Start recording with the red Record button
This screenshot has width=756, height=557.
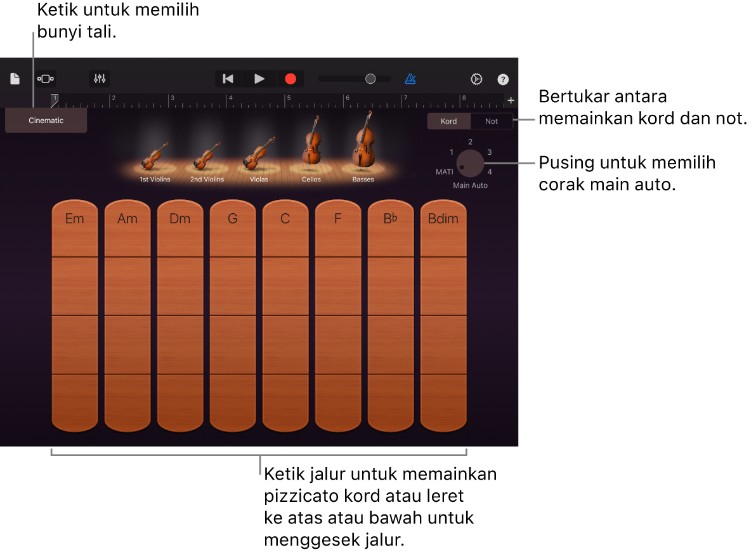pyautogui.click(x=290, y=79)
